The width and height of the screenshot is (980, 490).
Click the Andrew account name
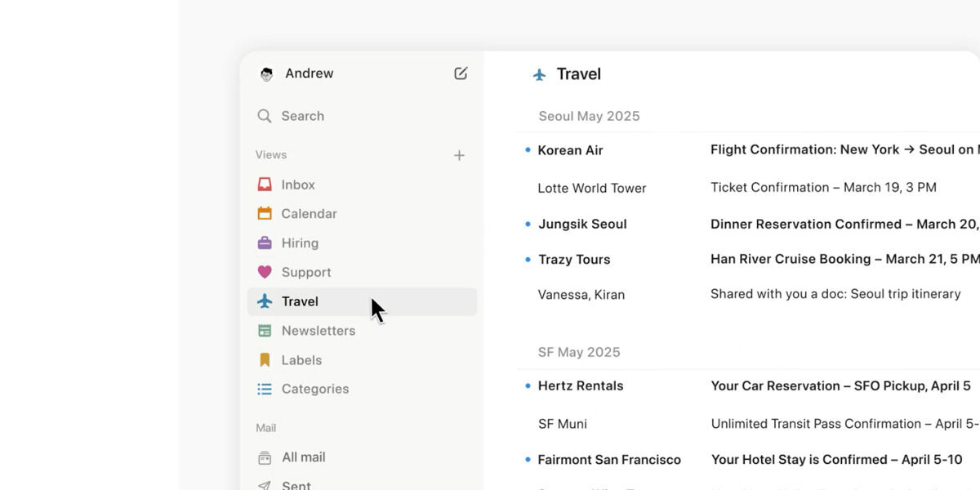[310, 73]
